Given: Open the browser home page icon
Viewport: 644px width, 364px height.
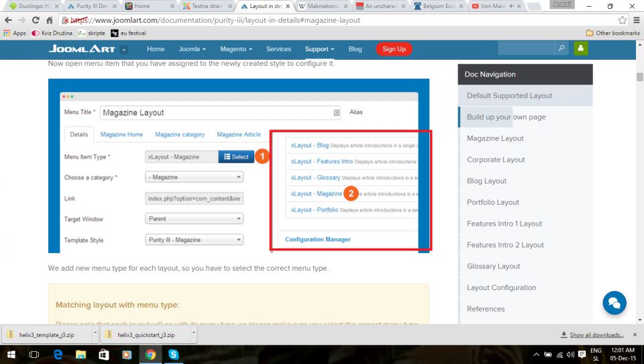Looking at the screenshot, I should 49,19.
